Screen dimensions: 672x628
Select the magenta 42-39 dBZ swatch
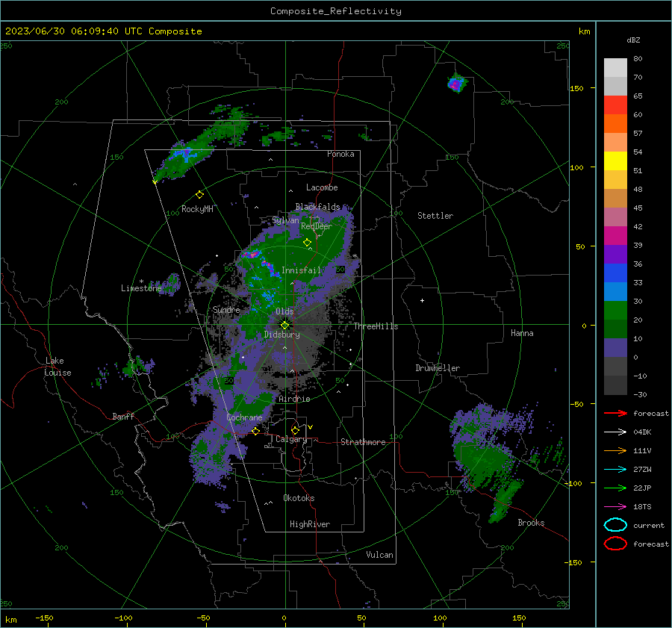615,235
